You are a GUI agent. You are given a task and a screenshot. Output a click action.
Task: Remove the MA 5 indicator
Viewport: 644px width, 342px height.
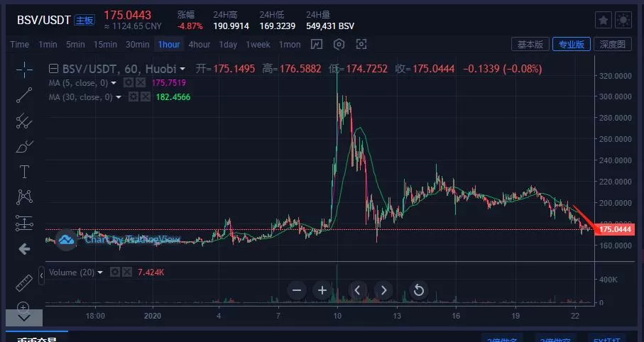141,83
